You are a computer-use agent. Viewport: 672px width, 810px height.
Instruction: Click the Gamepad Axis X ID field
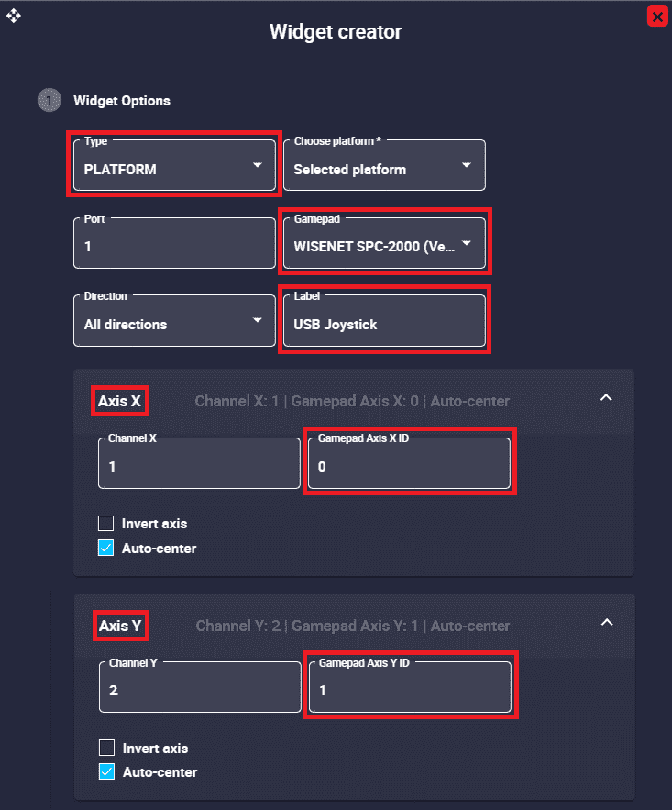pyautogui.click(x=409, y=464)
